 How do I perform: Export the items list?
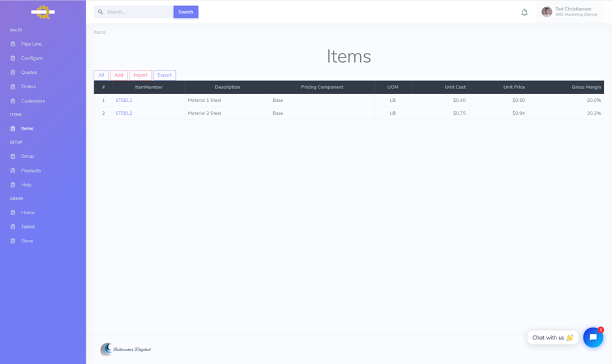[x=164, y=75]
